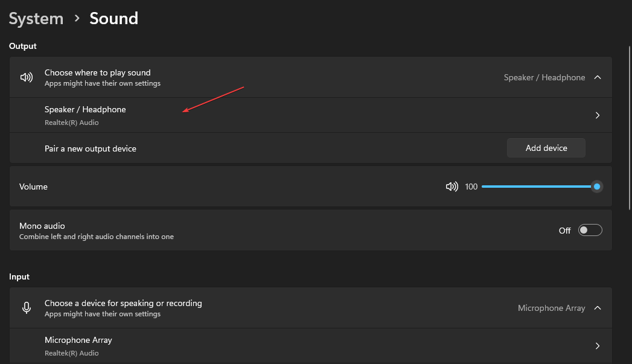
Task: Go back to System in the breadcrumb
Action: pyautogui.click(x=36, y=19)
